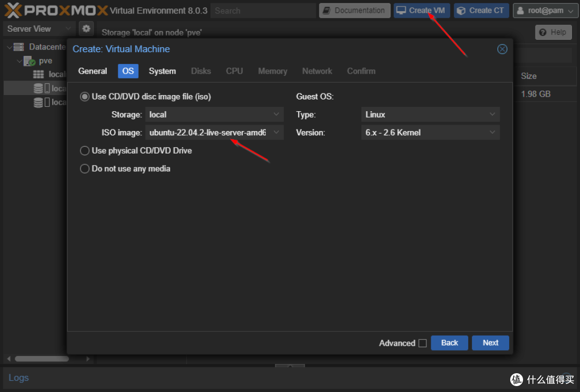Open the Disks tab
This screenshot has width=580, height=392.
click(201, 71)
